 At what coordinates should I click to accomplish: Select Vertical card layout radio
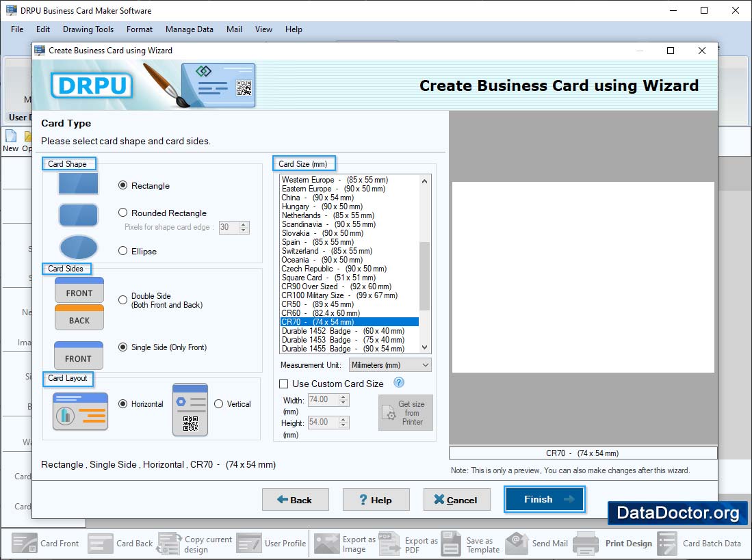pyautogui.click(x=219, y=404)
